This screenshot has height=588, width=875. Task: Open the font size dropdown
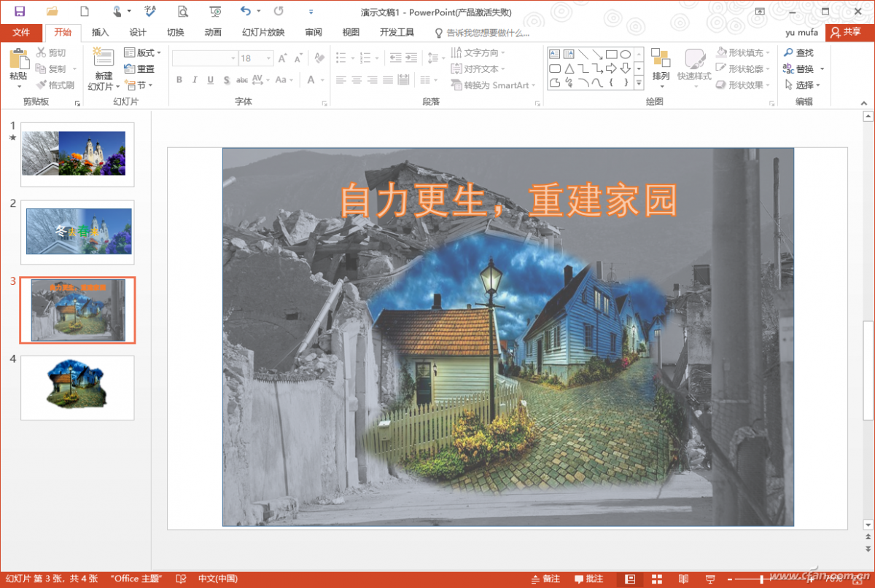tap(269, 58)
